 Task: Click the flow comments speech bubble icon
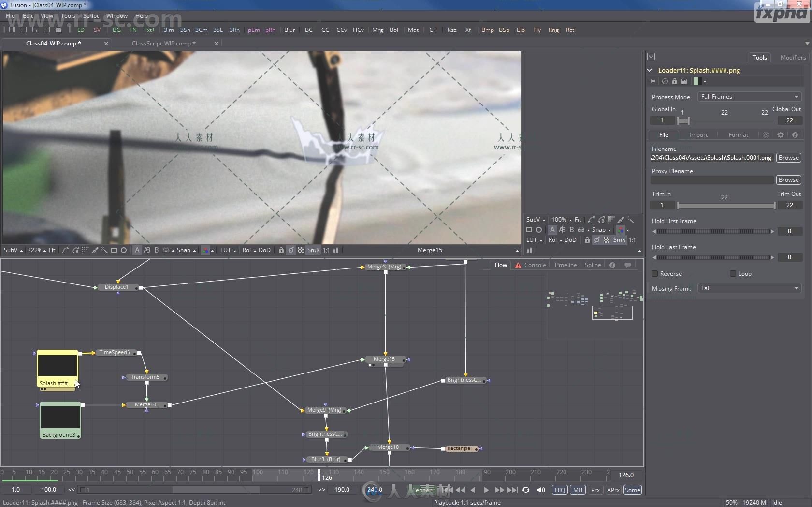tap(628, 265)
